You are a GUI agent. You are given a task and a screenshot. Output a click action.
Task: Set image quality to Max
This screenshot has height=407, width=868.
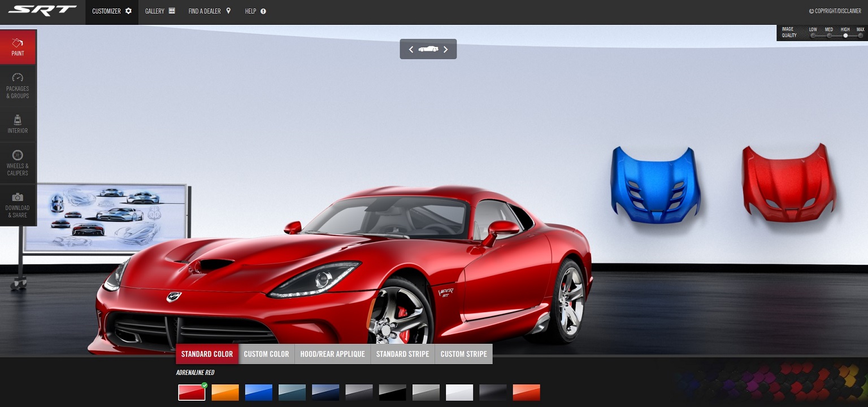point(860,36)
